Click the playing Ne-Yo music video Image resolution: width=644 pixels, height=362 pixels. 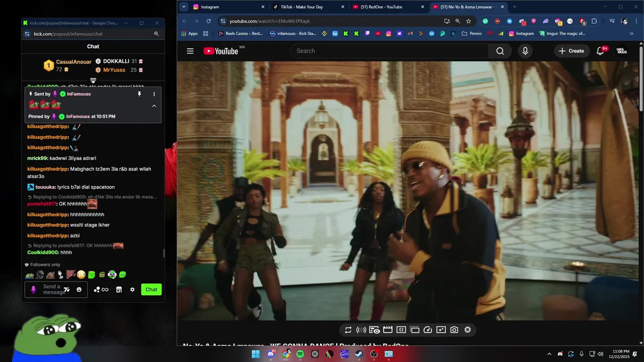pos(409,191)
